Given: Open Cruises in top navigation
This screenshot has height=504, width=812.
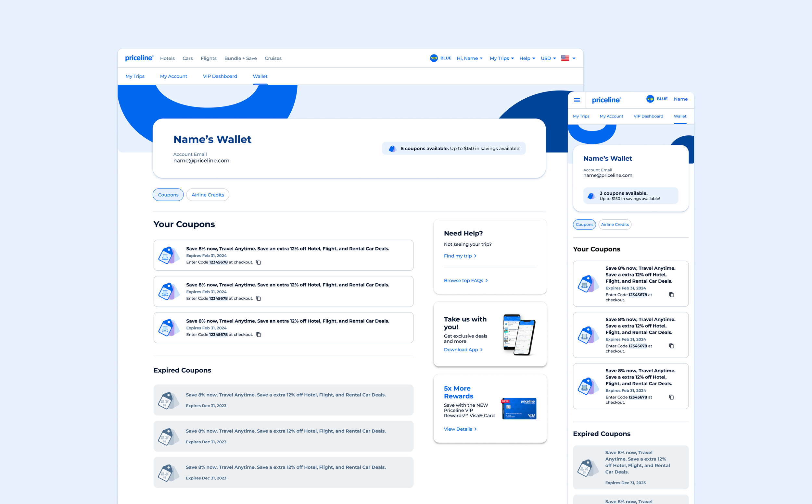Looking at the screenshot, I should pyautogui.click(x=273, y=58).
